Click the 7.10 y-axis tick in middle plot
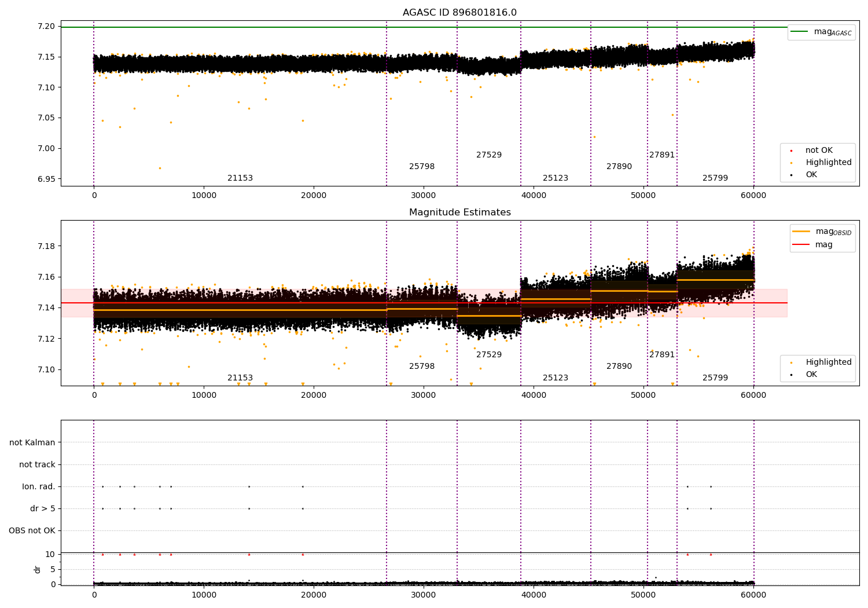 coord(47,370)
